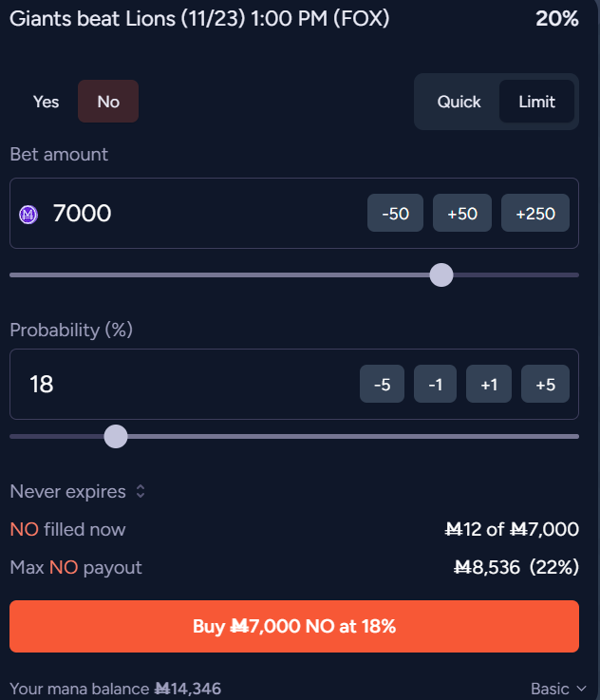Select the No outcome option

pos(108,102)
